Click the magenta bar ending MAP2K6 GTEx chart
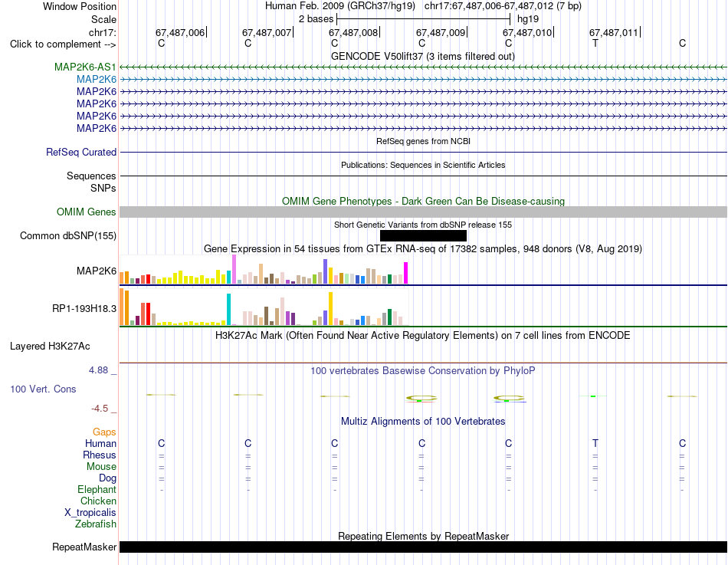The height and width of the screenshot is (565, 728). pyautogui.click(x=406, y=273)
